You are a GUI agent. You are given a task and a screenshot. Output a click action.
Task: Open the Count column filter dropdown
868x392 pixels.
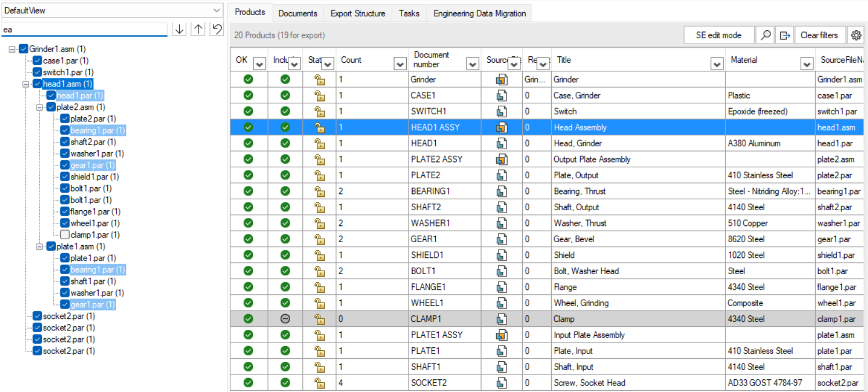pyautogui.click(x=400, y=63)
